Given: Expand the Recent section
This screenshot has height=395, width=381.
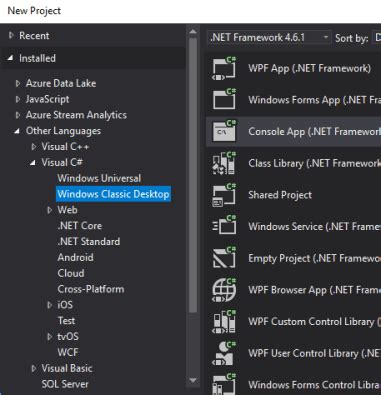Looking at the screenshot, I should click(11, 35).
